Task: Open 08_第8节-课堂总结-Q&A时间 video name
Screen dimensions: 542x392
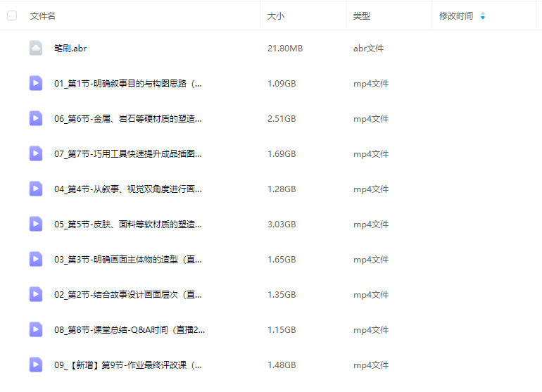Action: 130,329
